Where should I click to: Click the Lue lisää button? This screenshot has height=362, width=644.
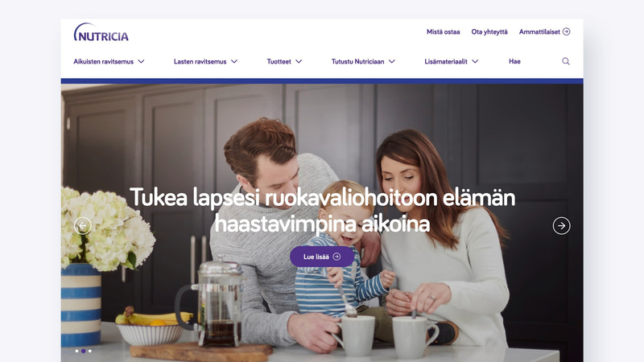[322, 257]
